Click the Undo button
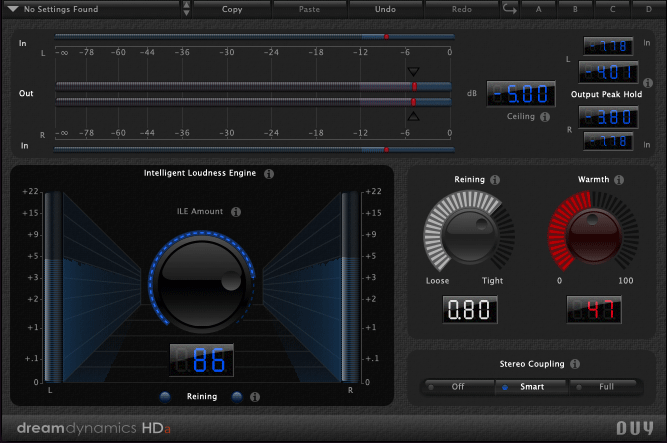Viewport: 667px width, 443px height. pyautogui.click(x=385, y=9)
